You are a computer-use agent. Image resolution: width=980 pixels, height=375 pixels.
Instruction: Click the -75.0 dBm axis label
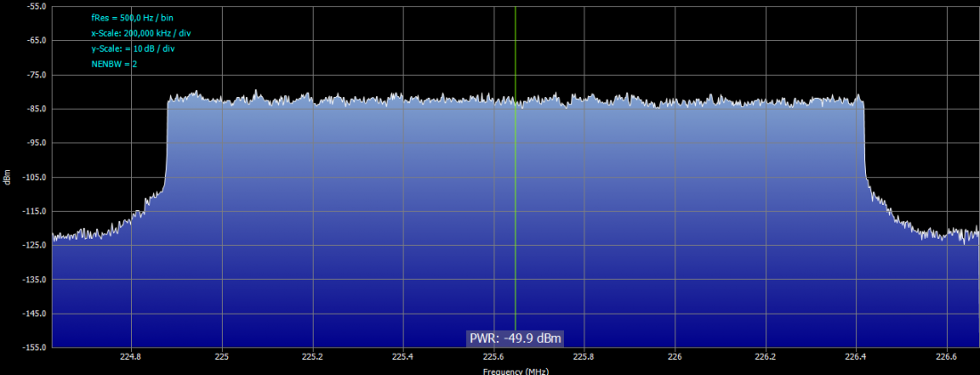(37, 74)
